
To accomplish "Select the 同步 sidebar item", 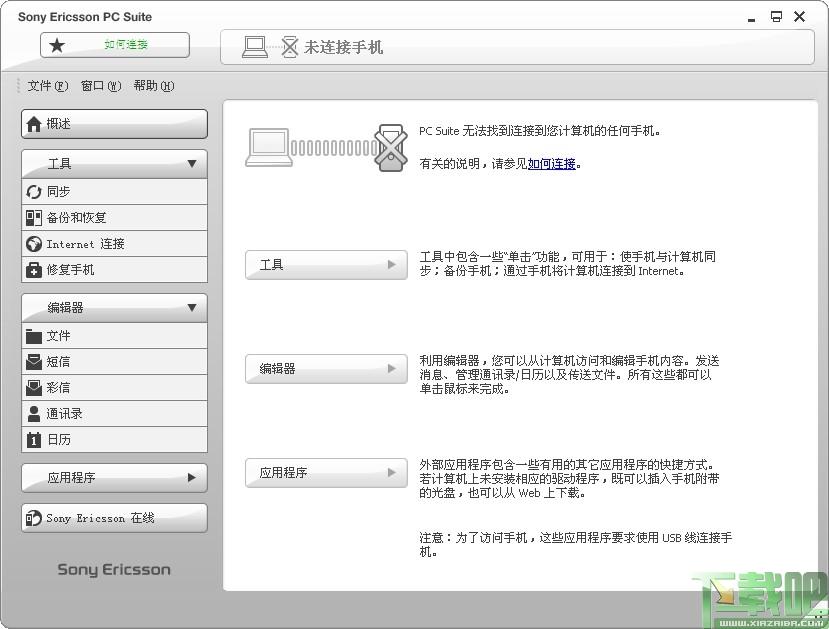I will [114, 192].
